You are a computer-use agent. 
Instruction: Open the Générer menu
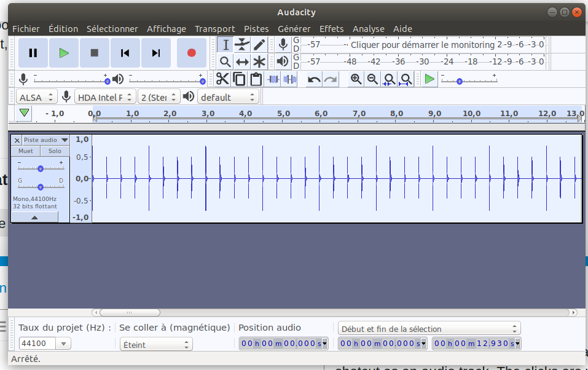[294, 29]
